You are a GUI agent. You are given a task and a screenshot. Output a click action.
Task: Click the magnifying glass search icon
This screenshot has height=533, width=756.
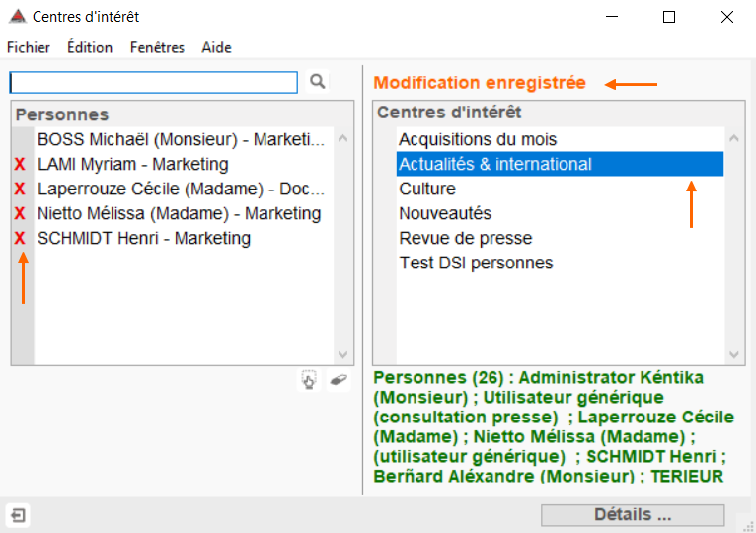pos(317,82)
